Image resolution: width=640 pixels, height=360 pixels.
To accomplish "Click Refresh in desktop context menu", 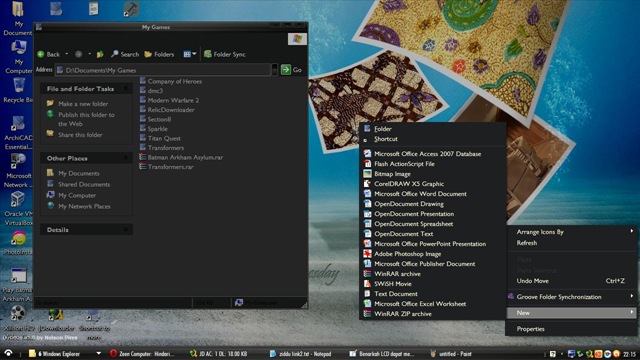I will [571, 243].
